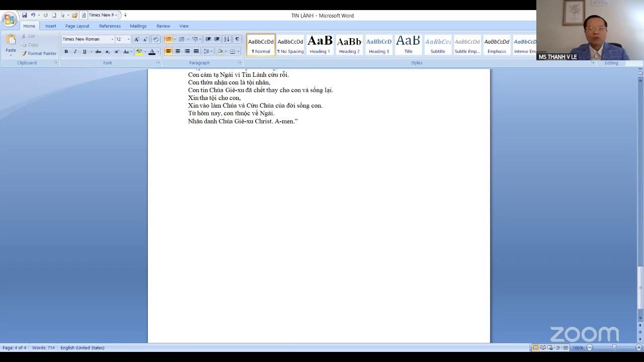Apply the font color swatch
Image resolution: width=644 pixels, height=362 pixels.
pyautogui.click(x=152, y=51)
